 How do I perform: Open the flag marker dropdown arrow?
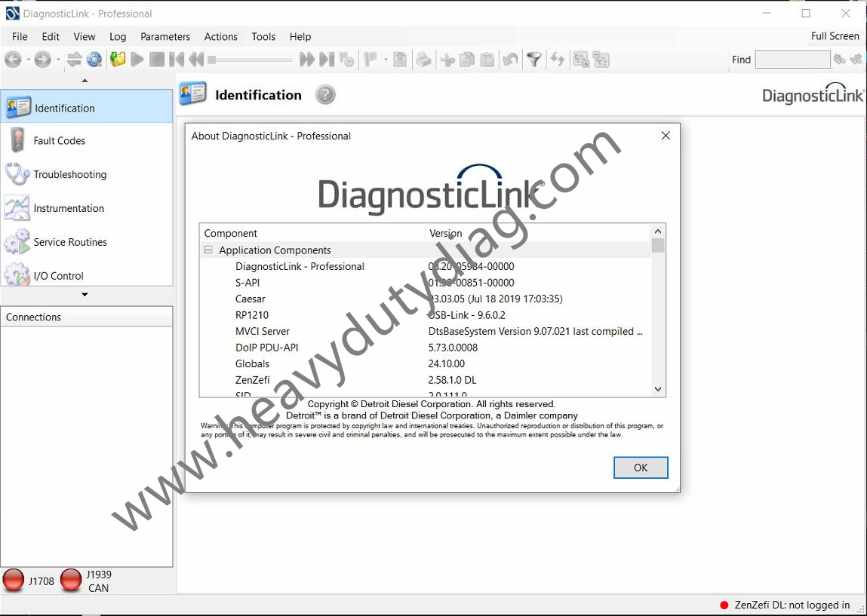[386, 60]
